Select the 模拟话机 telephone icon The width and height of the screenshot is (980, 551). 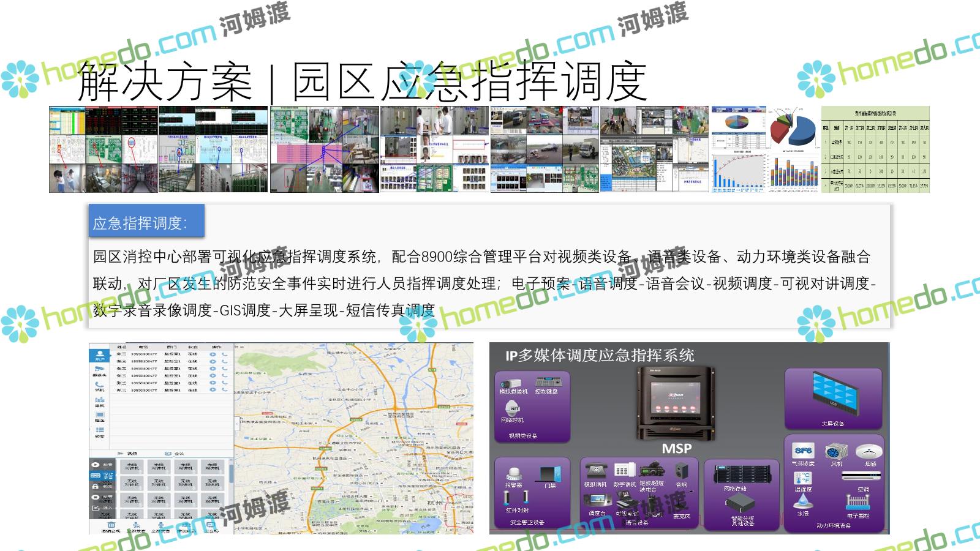[x=595, y=471]
